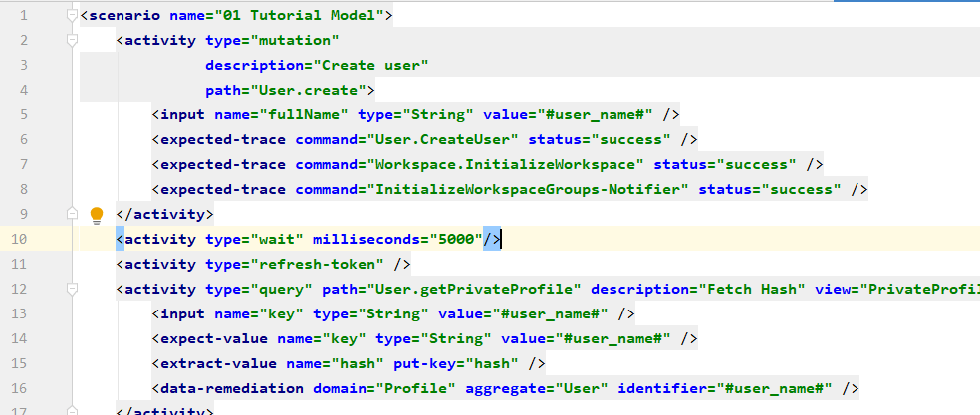Click the text "01 Tutorial Model"

tap(304, 15)
